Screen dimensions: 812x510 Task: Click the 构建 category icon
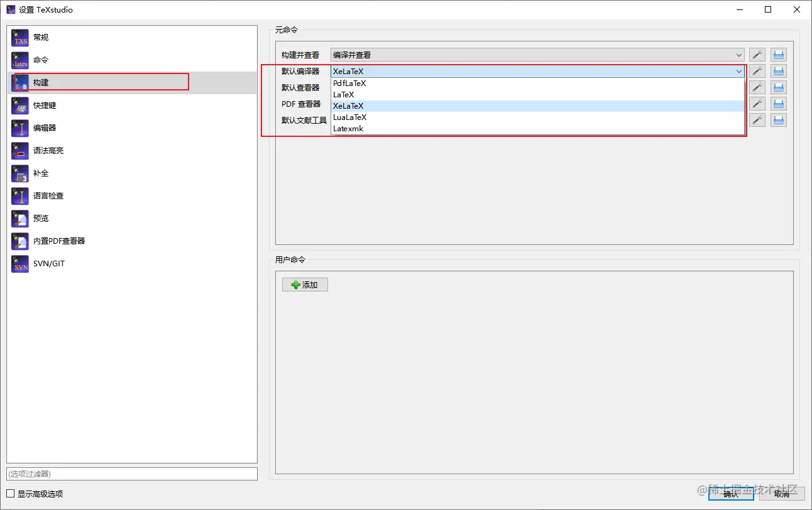point(20,83)
